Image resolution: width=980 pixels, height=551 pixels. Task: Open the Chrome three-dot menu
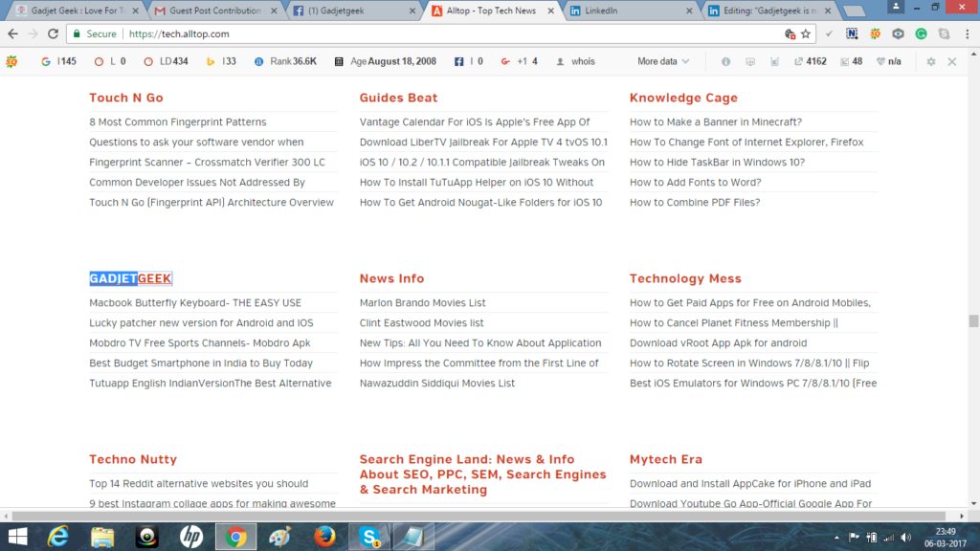point(967,33)
